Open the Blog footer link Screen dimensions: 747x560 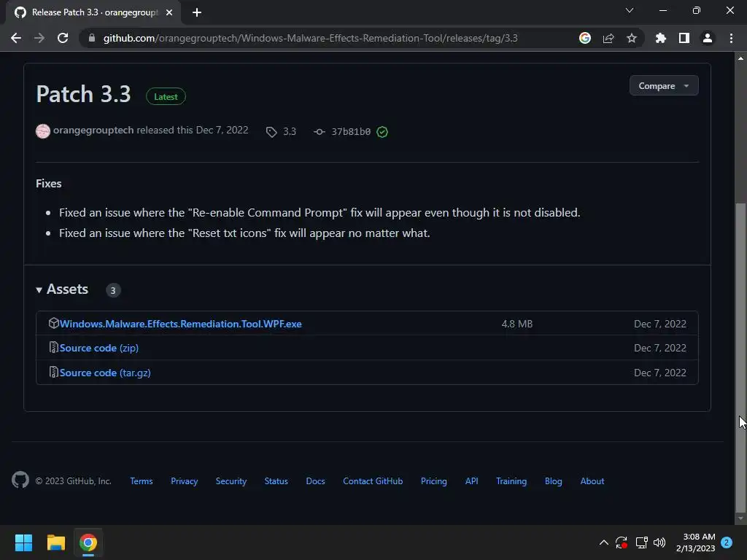coord(553,481)
